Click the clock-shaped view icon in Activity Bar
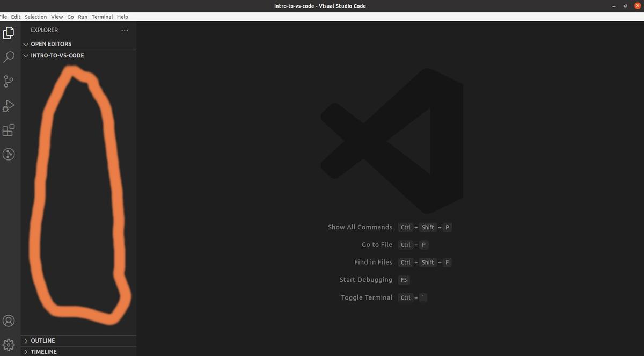This screenshot has height=356, width=644. pyautogui.click(x=9, y=154)
